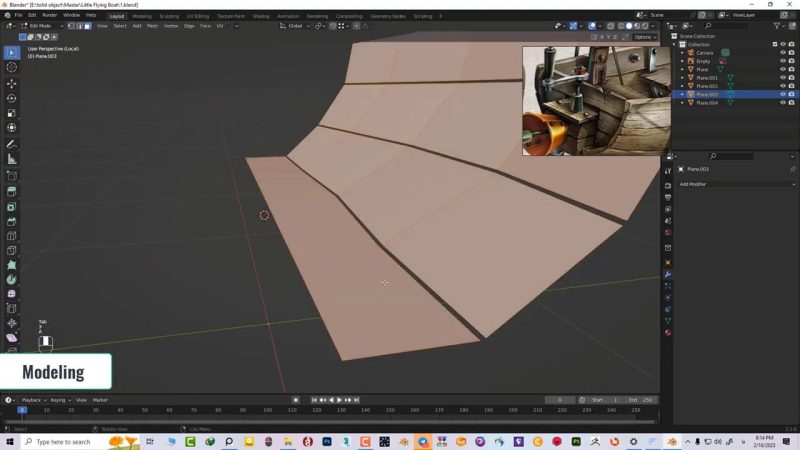Switch to the Sculpting workspace tab

point(169,16)
